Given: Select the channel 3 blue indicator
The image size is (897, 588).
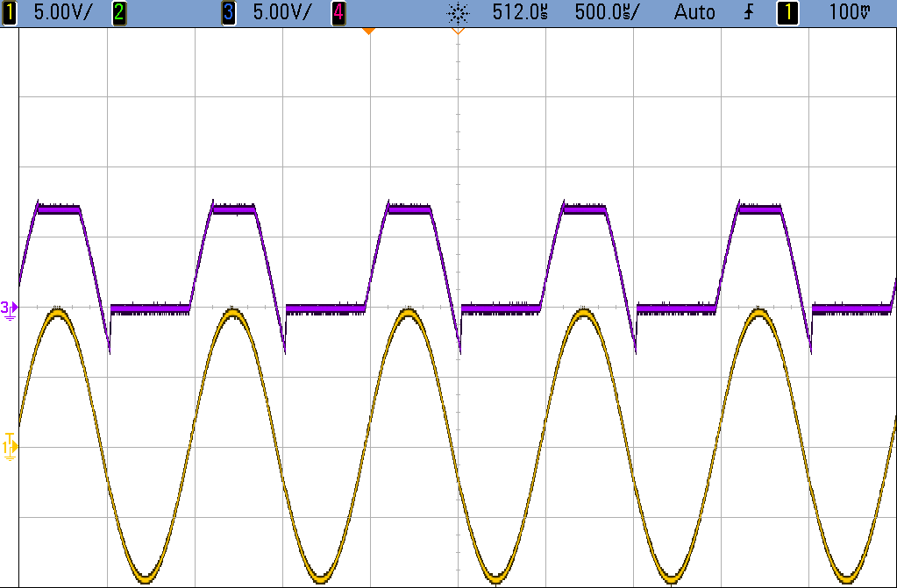Looking at the screenshot, I should [229, 12].
